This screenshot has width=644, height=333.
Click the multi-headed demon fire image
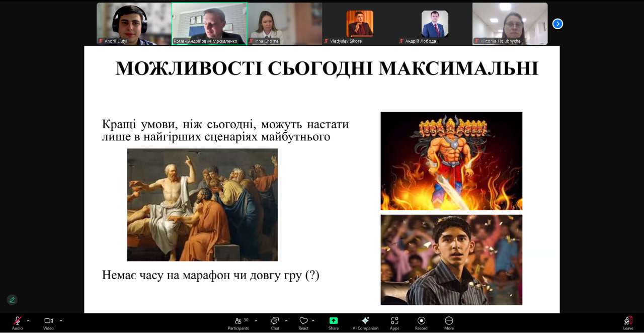[x=451, y=161]
